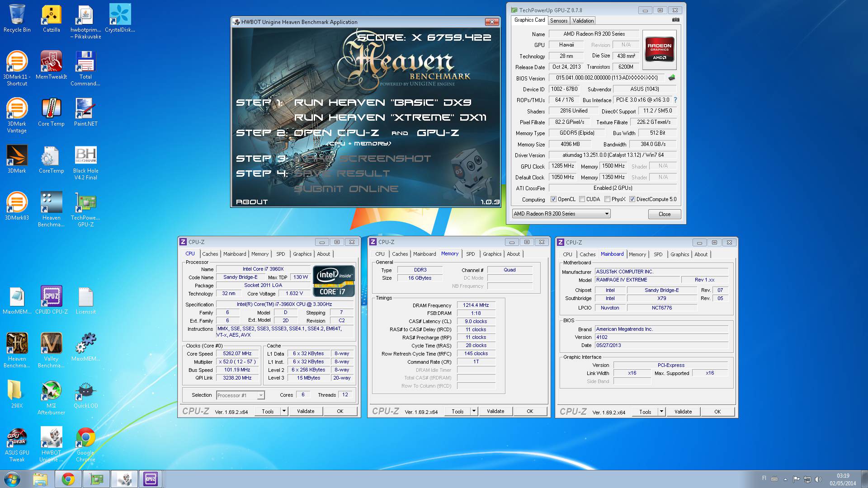
Task: Click GPU-Z BIOS save chip icon
Action: 672,78
